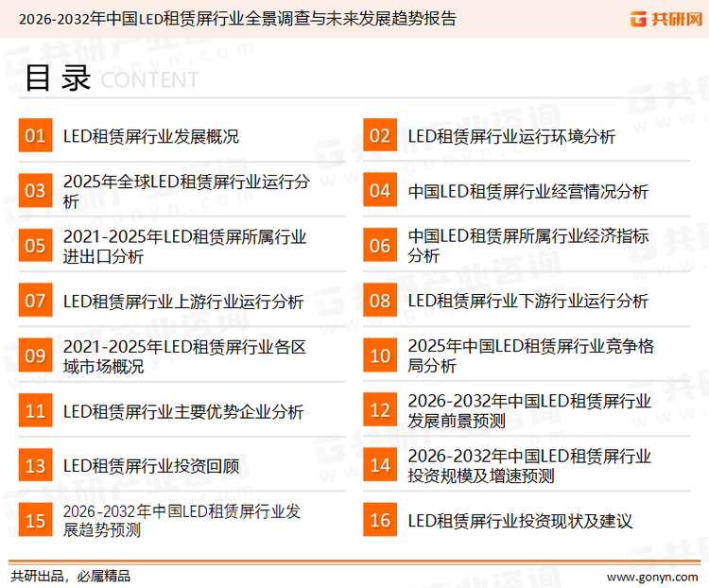Select the 08 chapter number box
This screenshot has height=588, width=709.
pos(380,301)
